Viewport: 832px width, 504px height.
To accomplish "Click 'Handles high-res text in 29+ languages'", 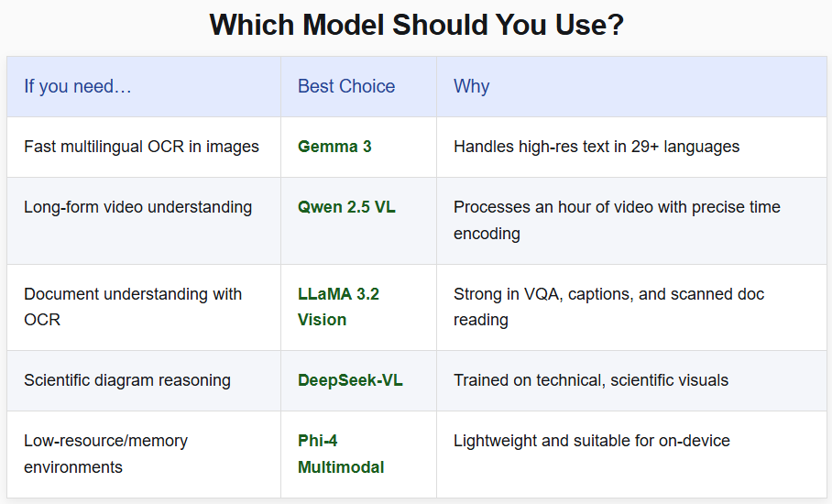I will pos(596,147).
